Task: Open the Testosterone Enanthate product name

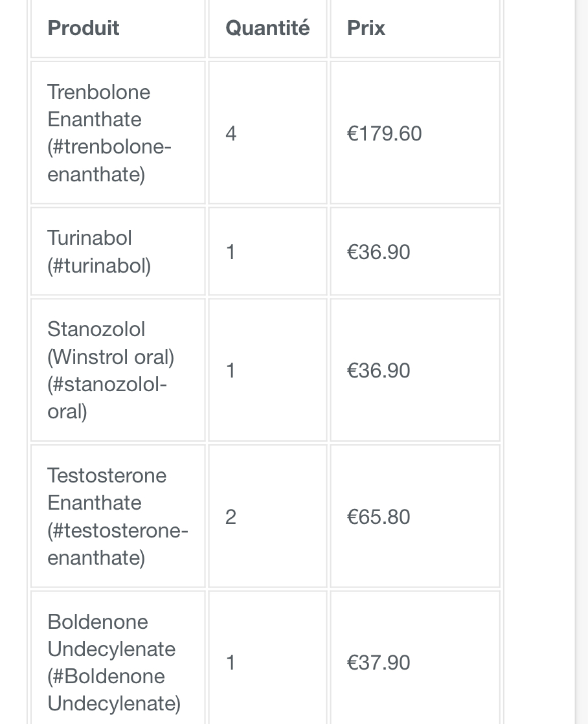Action: (107, 489)
